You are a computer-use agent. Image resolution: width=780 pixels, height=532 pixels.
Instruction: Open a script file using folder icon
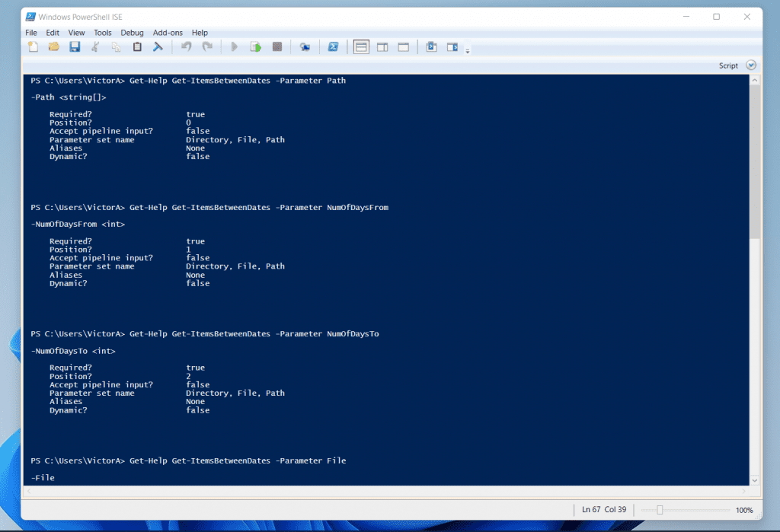coord(54,46)
